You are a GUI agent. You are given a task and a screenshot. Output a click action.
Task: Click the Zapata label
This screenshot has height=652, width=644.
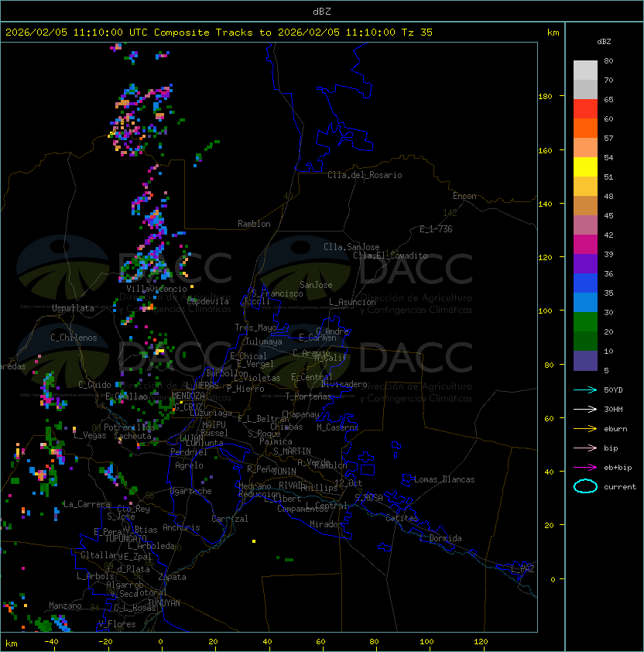tap(172, 577)
